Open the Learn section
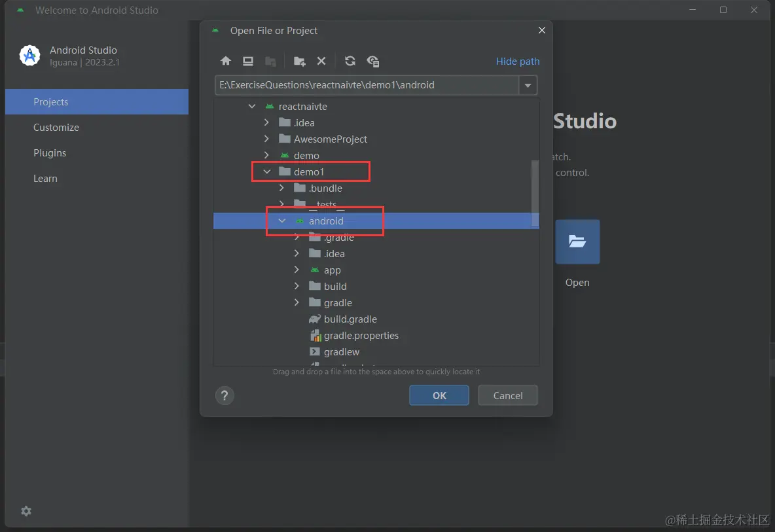 click(x=97, y=179)
